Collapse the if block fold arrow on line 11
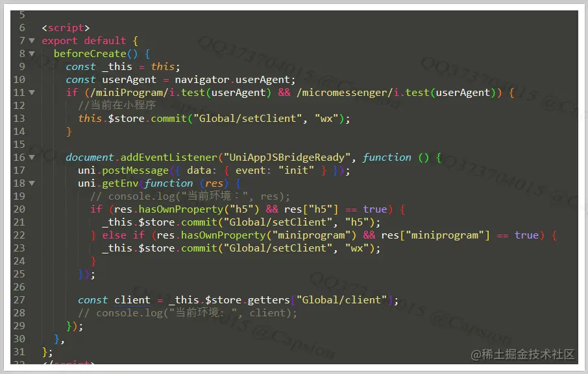 tap(32, 93)
